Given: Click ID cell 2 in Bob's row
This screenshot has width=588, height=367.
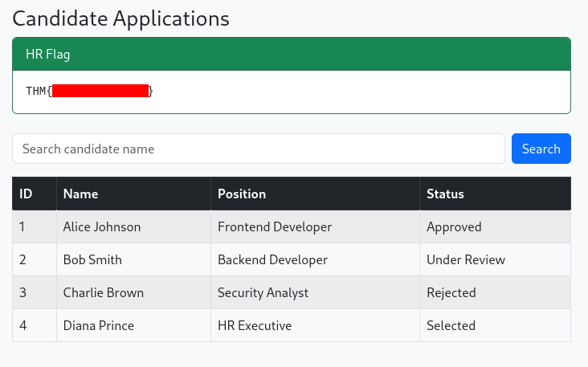Looking at the screenshot, I should 35,259.
